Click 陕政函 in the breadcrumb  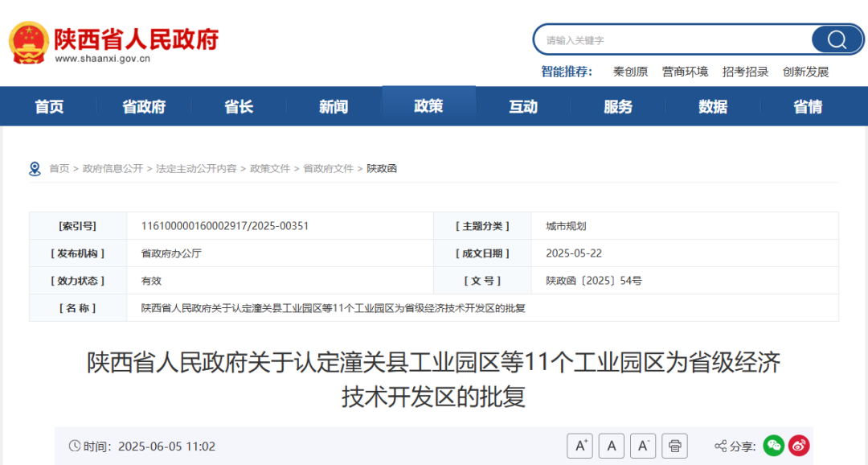coord(382,168)
